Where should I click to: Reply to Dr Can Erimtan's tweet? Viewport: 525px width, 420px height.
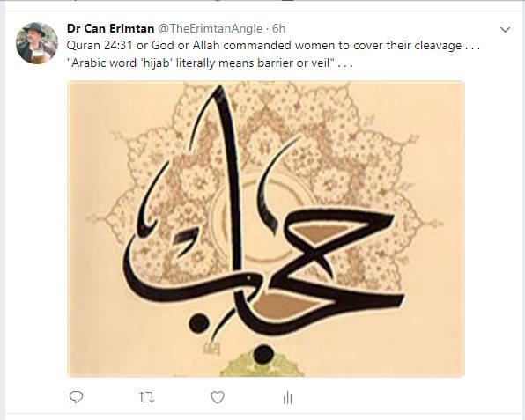click(x=76, y=397)
